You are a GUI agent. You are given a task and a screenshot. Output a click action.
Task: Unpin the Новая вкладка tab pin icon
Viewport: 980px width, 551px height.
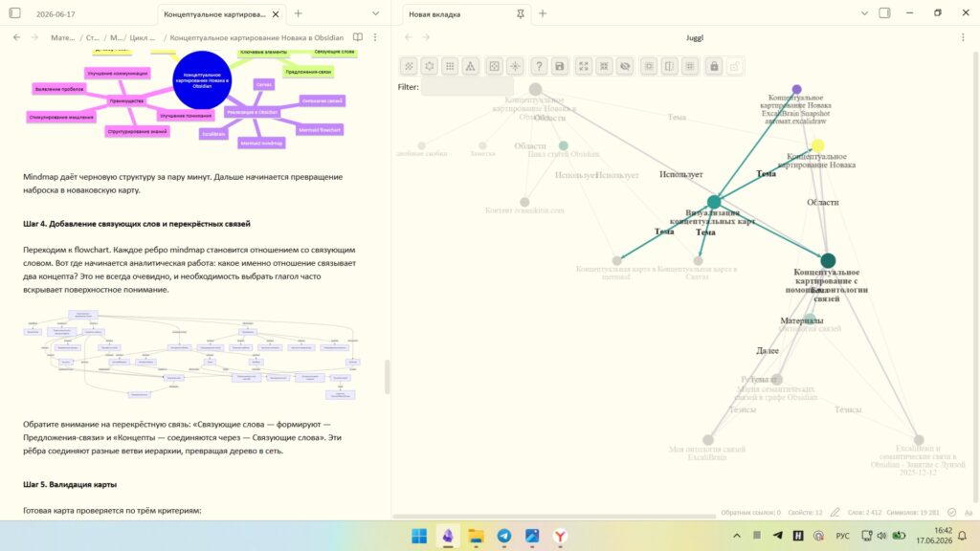(x=520, y=13)
